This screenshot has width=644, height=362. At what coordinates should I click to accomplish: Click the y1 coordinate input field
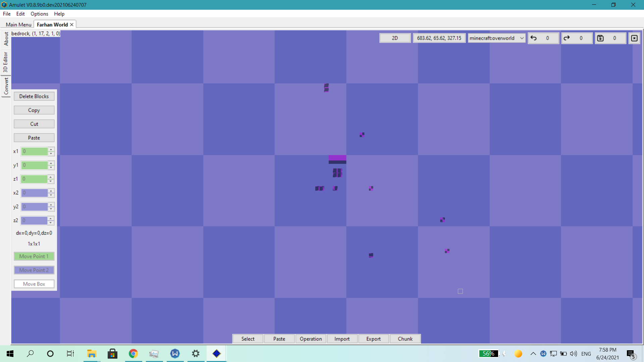(x=35, y=165)
